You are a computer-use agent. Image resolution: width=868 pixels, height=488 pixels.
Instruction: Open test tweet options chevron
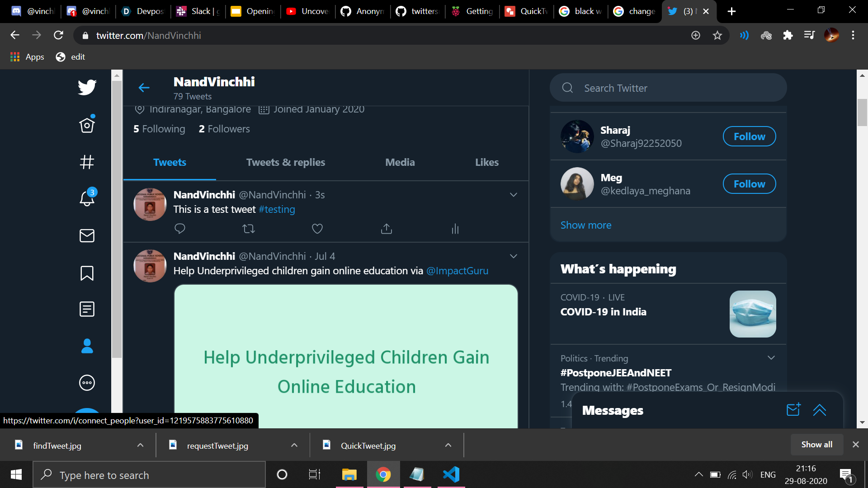(514, 195)
